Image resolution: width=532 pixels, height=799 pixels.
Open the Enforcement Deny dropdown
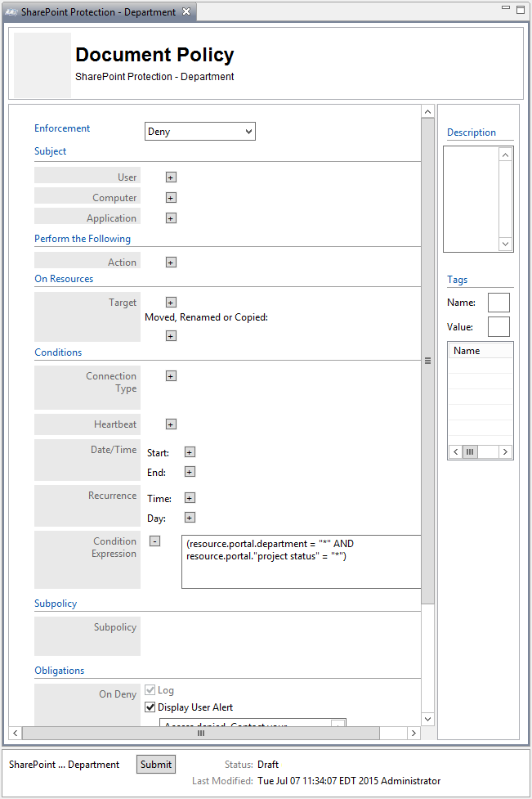[x=200, y=132]
